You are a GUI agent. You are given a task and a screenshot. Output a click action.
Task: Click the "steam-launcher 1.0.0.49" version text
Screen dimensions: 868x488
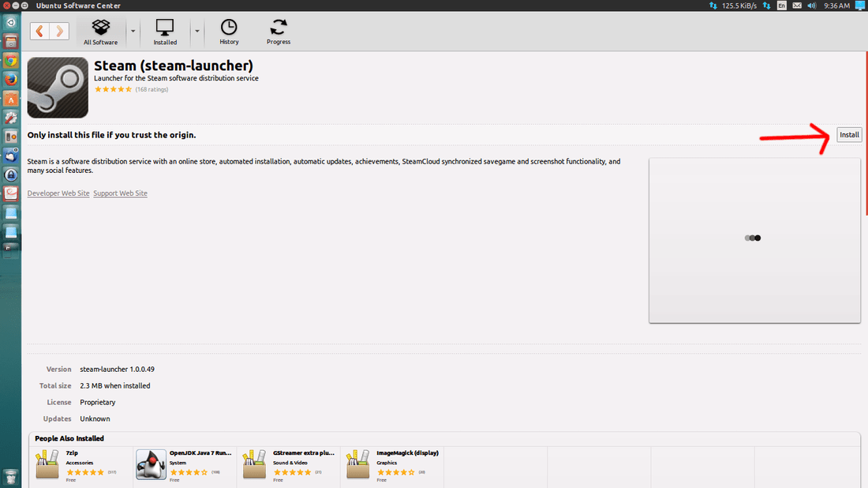tap(117, 369)
